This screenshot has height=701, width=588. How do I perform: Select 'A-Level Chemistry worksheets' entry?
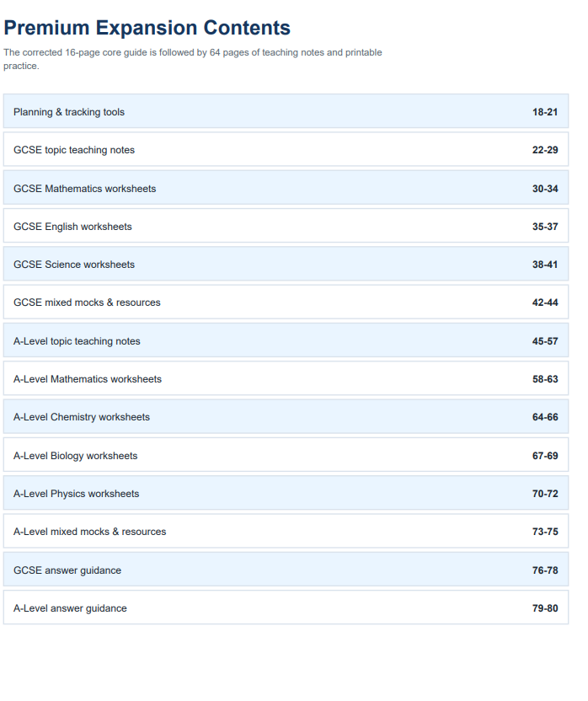click(x=286, y=416)
